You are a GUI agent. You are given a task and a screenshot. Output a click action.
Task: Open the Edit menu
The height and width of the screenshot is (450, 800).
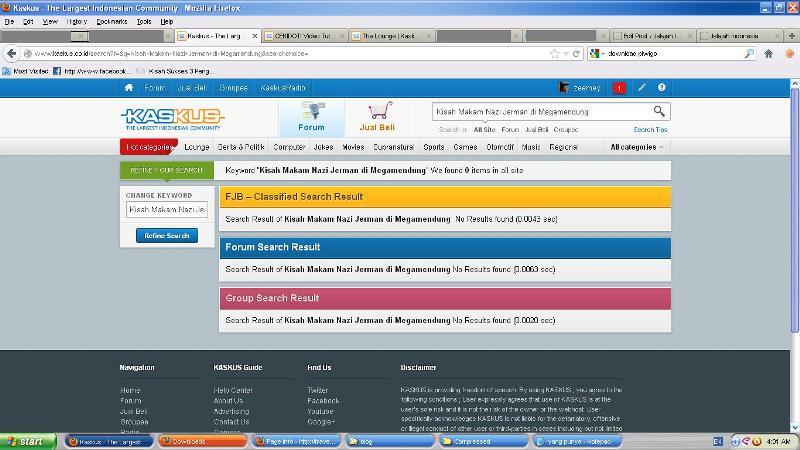28,21
